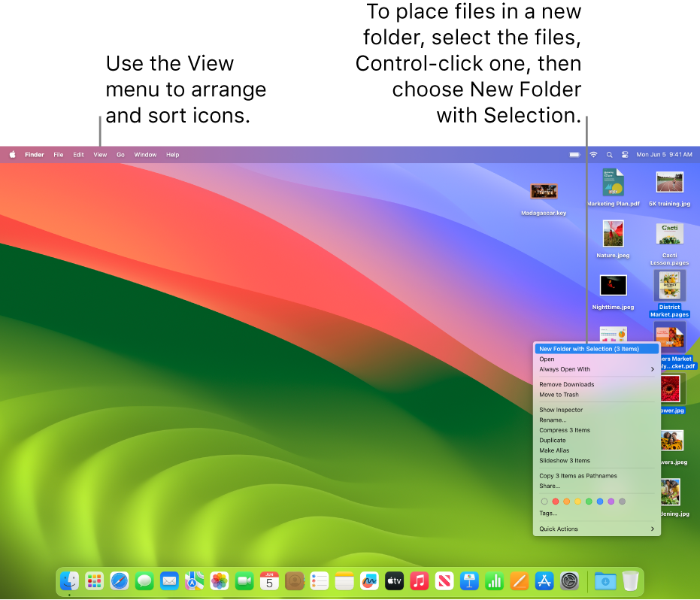Image resolution: width=700 pixels, height=600 pixels.
Task: Launch Keynote from the Dock
Action: click(x=469, y=581)
